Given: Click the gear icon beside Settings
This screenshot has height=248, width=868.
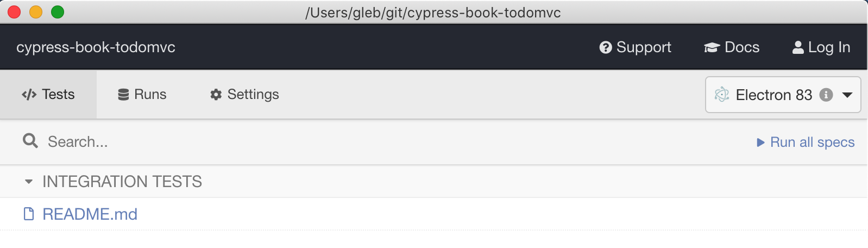Looking at the screenshot, I should (216, 95).
